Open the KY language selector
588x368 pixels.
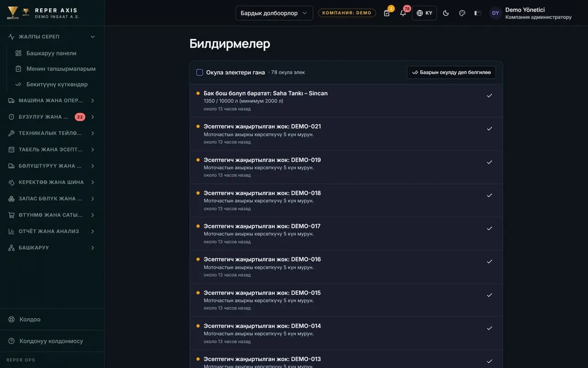pyautogui.click(x=424, y=13)
